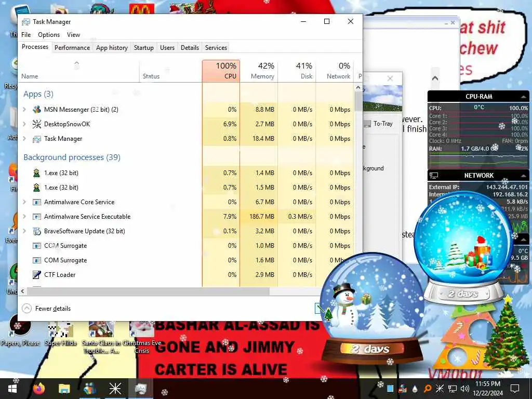Open the View menu

pos(73,35)
